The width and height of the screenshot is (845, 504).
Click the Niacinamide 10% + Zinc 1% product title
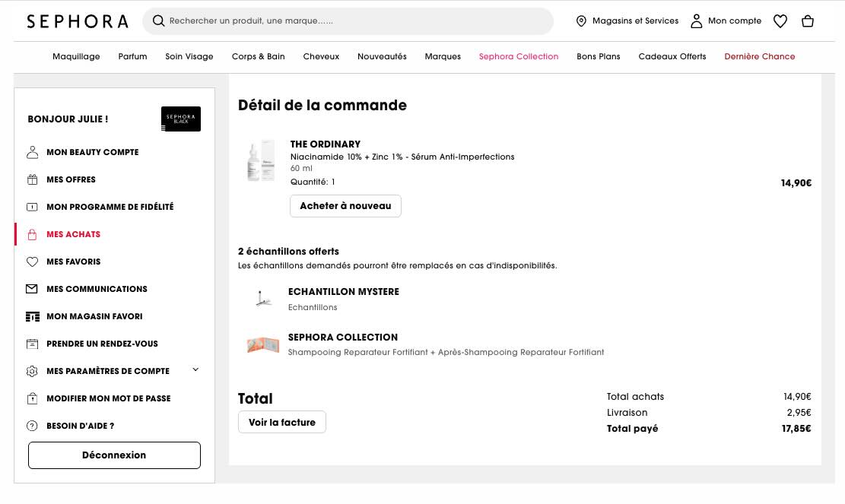402,157
